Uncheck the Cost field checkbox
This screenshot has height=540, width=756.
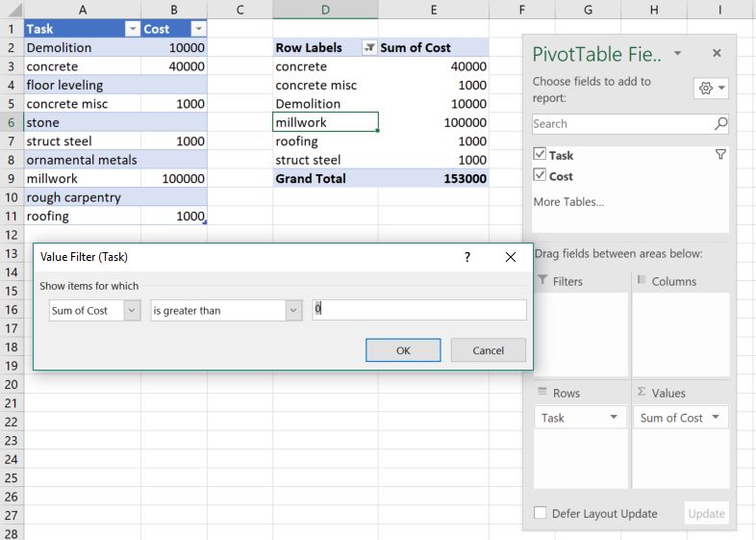point(540,174)
